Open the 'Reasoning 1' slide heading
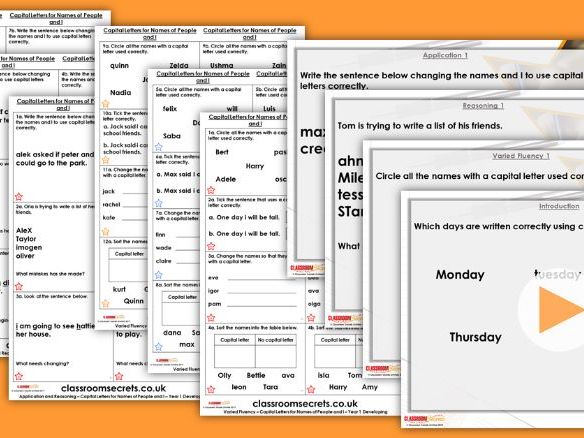The height and width of the screenshot is (438, 584). click(x=483, y=105)
